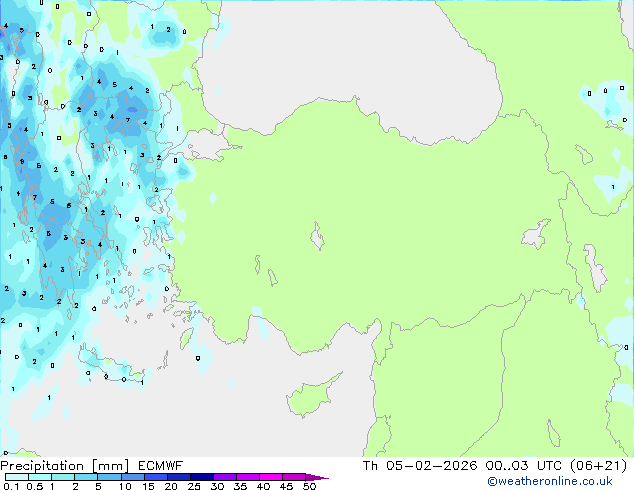Click the '(06+21)' forecast run text
The width and height of the screenshot is (634, 490).
[598, 466]
